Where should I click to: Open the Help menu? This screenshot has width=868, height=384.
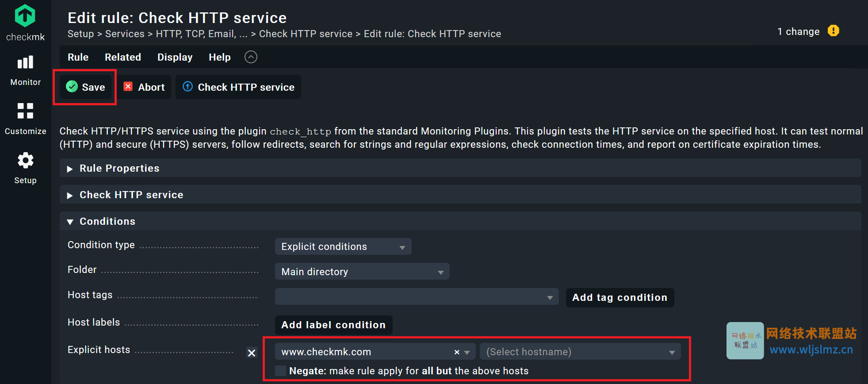click(219, 57)
